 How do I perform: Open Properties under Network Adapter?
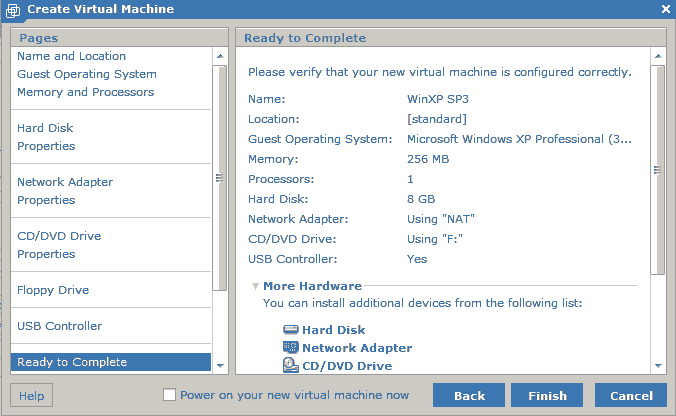[46, 200]
